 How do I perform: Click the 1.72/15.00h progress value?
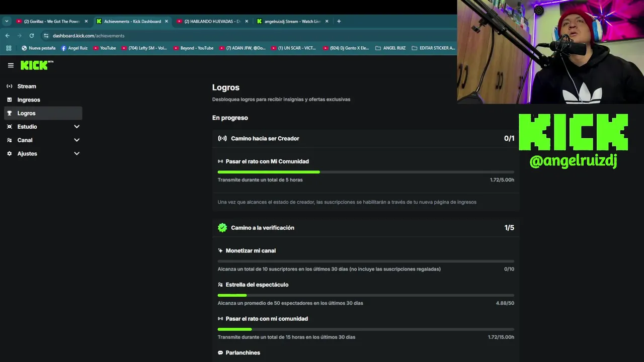click(501, 337)
